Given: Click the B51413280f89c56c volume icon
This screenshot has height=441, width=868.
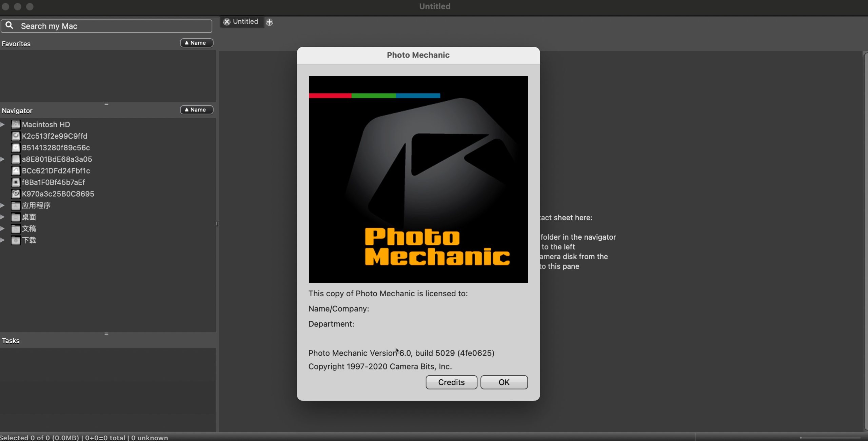Looking at the screenshot, I should (16, 147).
